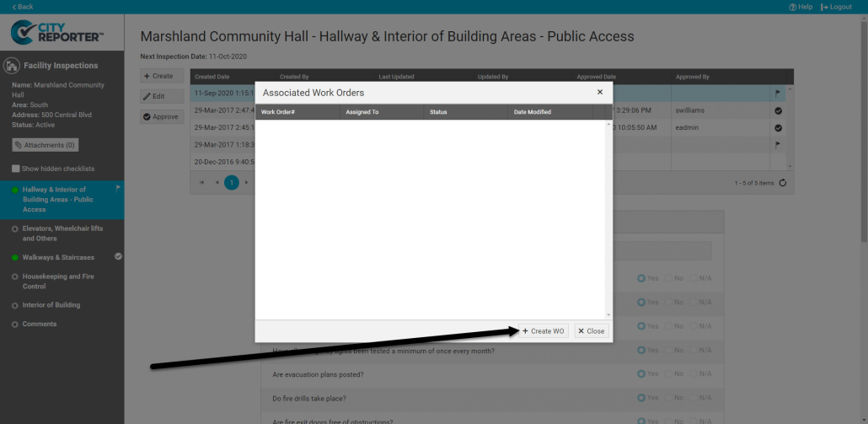Image resolution: width=868 pixels, height=424 pixels.
Task: Click the Back arrow in top bar
Action: 23,7
